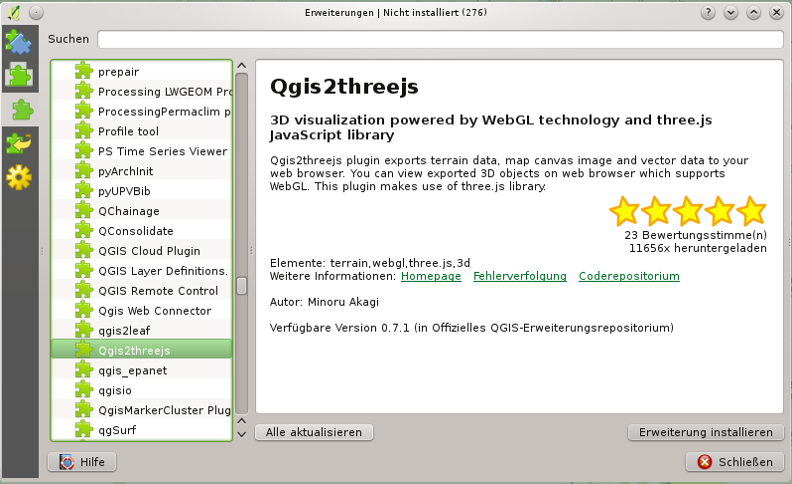Open the Fehlerverfolgung link
792x484 pixels.
[520, 276]
